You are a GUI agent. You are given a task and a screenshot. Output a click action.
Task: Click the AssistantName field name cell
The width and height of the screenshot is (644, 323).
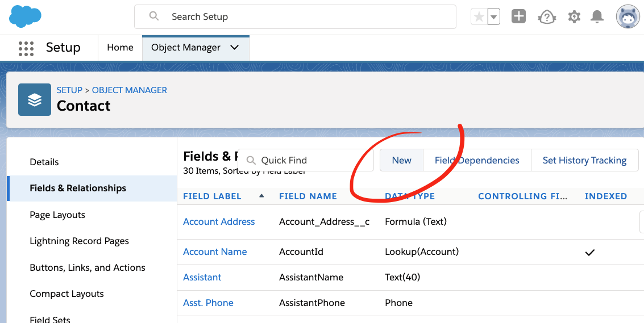[x=311, y=278]
